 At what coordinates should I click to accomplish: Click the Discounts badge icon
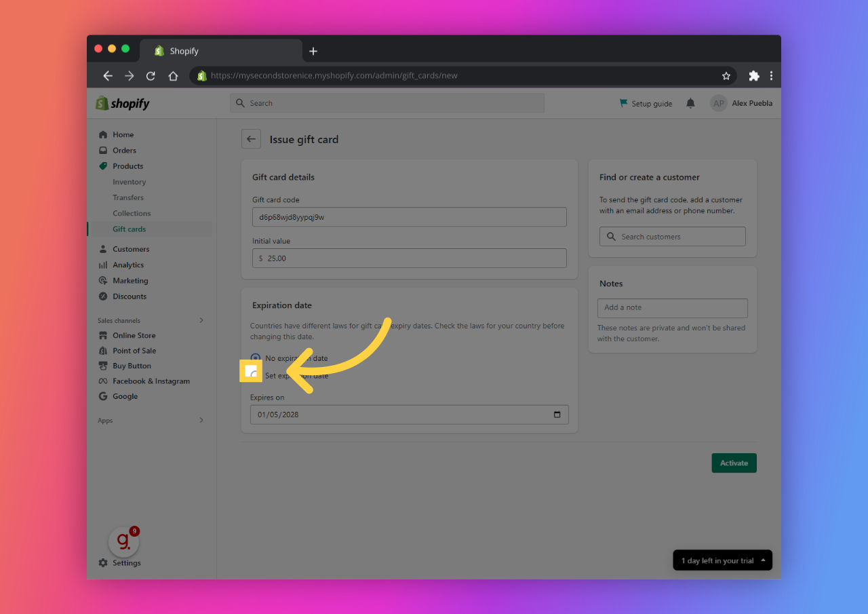click(x=103, y=296)
